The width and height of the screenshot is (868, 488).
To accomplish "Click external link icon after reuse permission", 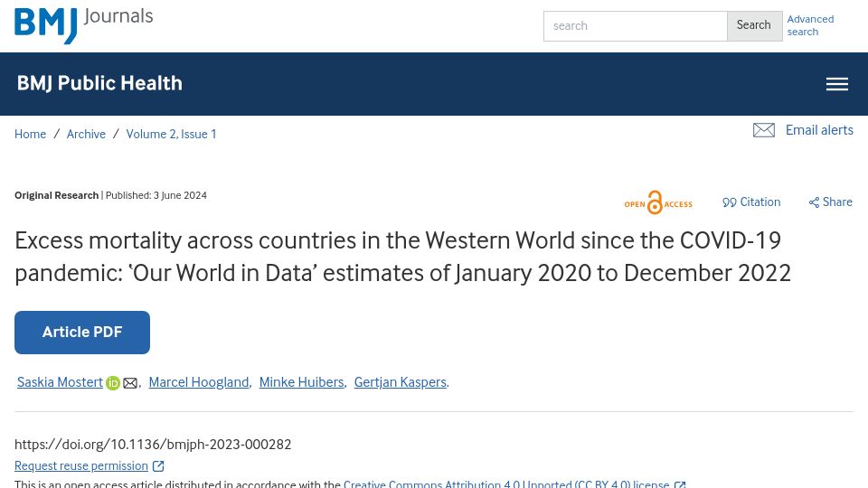I will 158,466.
